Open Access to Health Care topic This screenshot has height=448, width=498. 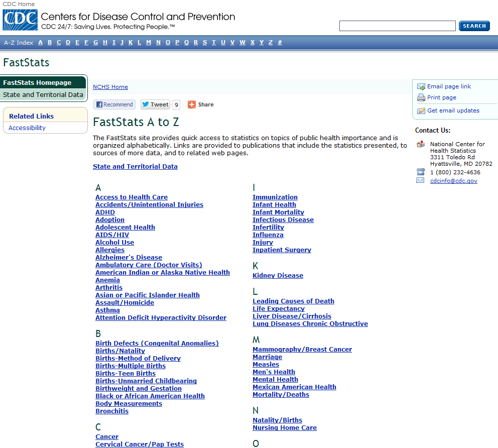(x=132, y=197)
